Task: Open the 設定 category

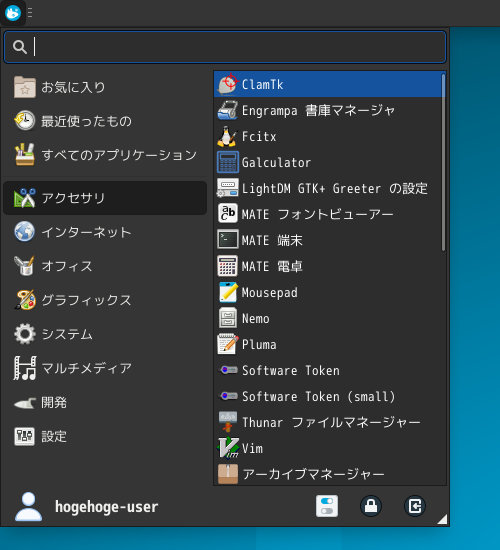Action: tap(105, 436)
